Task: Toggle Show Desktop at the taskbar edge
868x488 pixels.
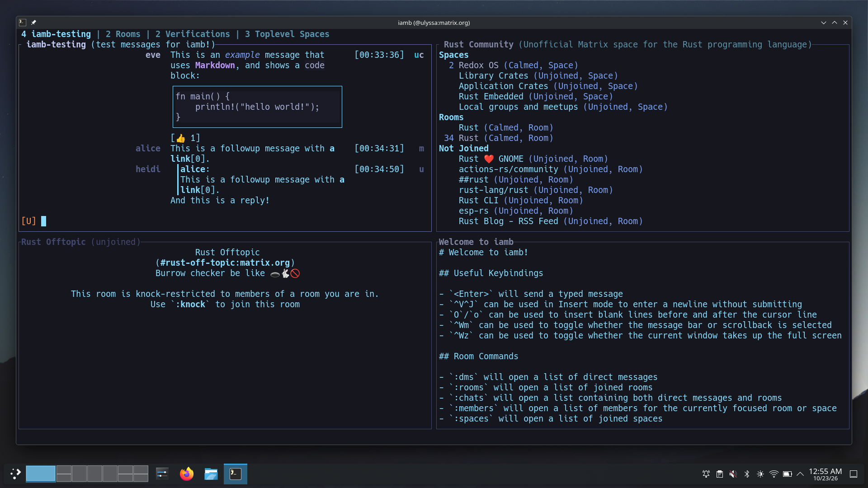Action: [854, 474]
